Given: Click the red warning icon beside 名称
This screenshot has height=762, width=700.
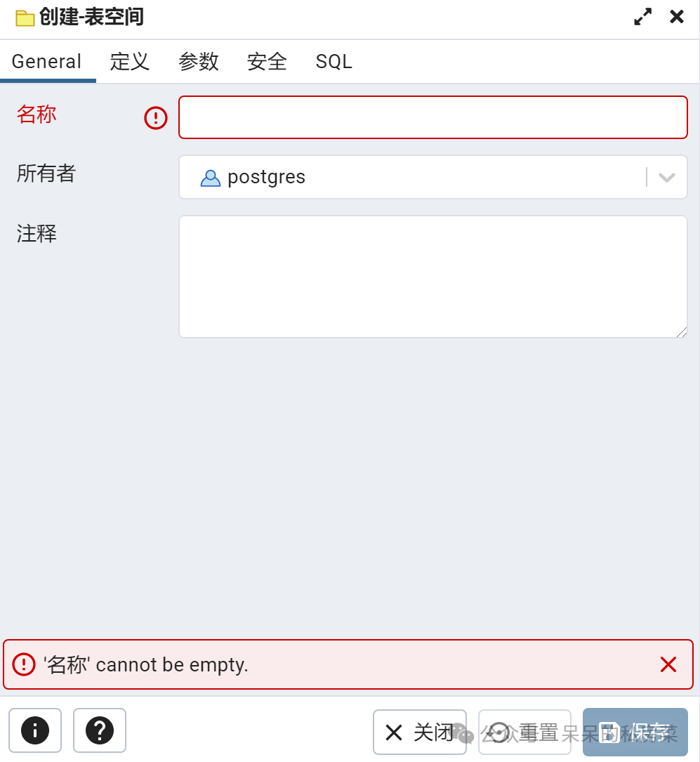Looking at the screenshot, I should click(x=156, y=117).
